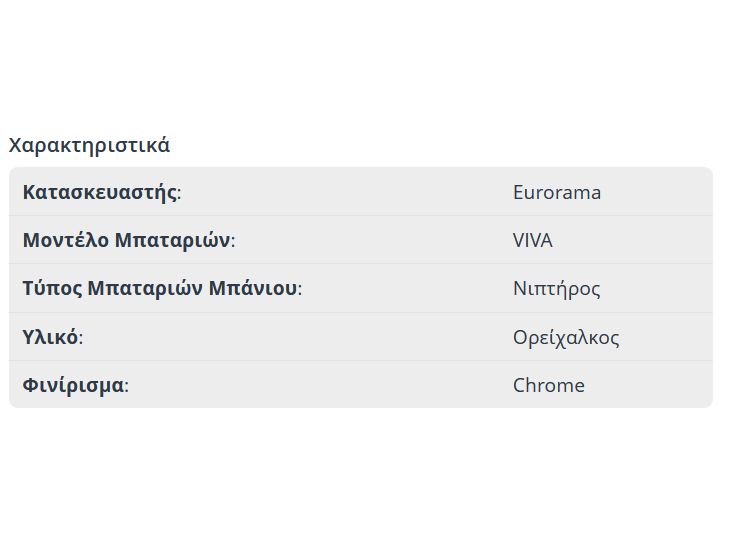Click the empty middle of the Κατασκευαστής row
737x537 pixels.
[x=350, y=192]
